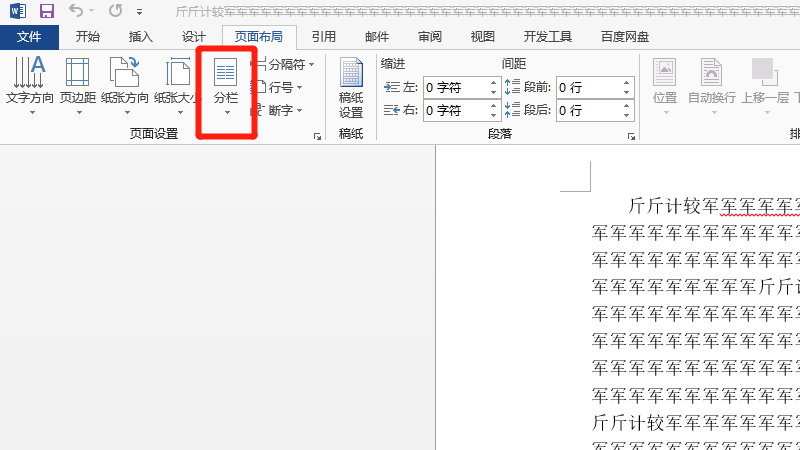Switch to the 插入 tab
Screen dimensions: 800x450
coord(141,37)
